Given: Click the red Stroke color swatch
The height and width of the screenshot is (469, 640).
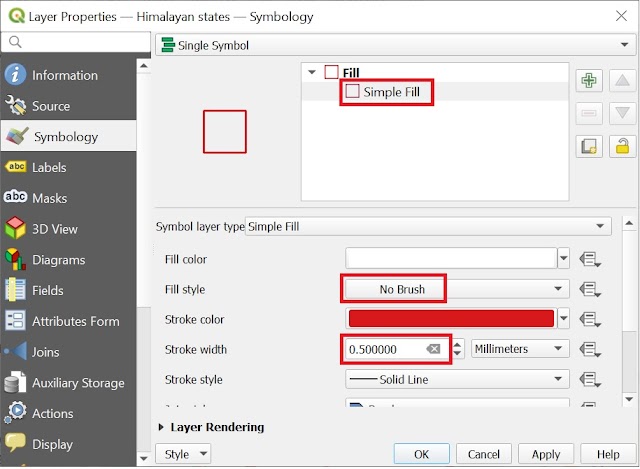Looking at the screenshot, I should tap(451, 318).
